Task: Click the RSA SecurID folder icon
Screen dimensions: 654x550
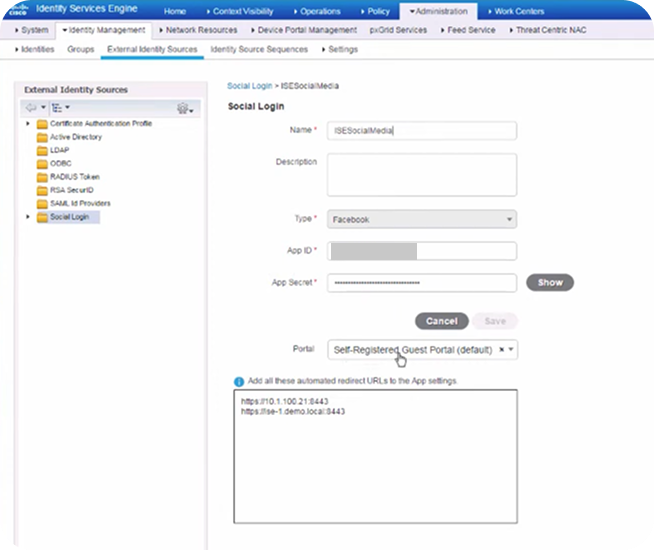Action: pos(42,191)
